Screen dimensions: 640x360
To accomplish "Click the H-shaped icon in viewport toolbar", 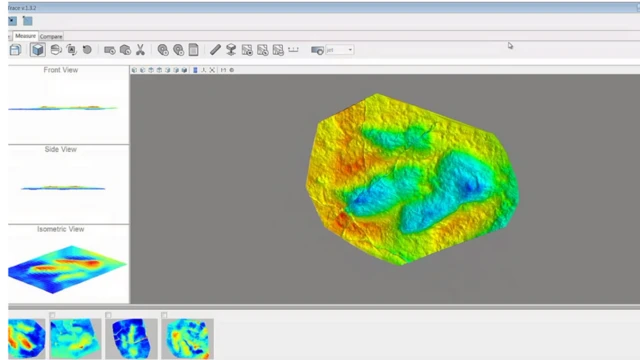I will [223, 70].
